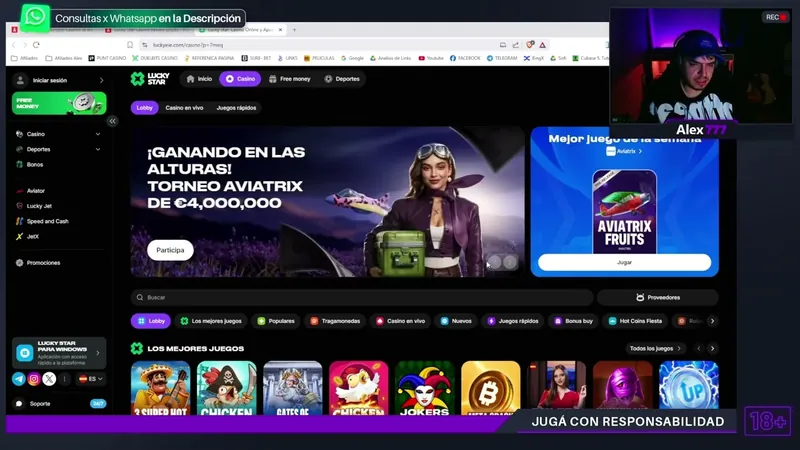Open the Telegram social icon
800x450 pixels.
click(19, 379)
